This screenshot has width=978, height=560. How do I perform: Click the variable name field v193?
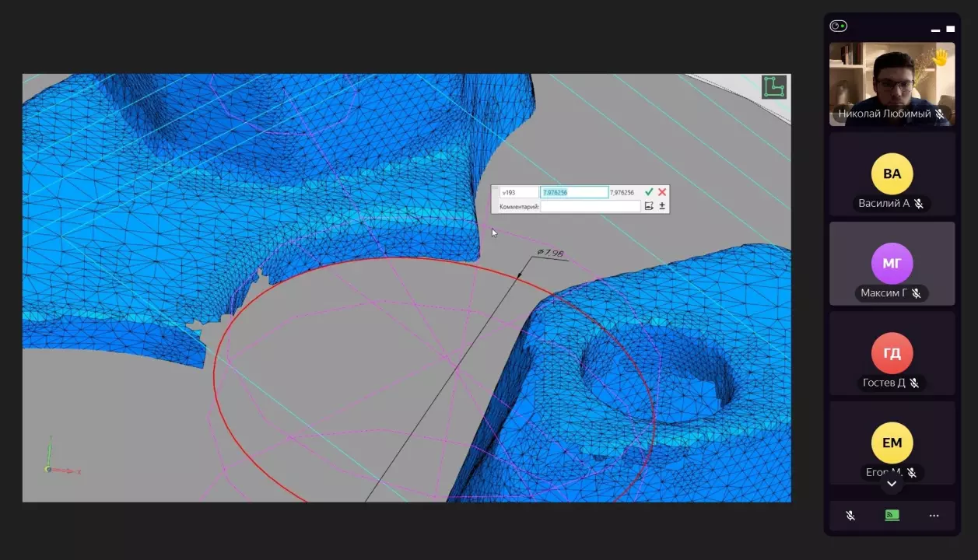point(518,192)
